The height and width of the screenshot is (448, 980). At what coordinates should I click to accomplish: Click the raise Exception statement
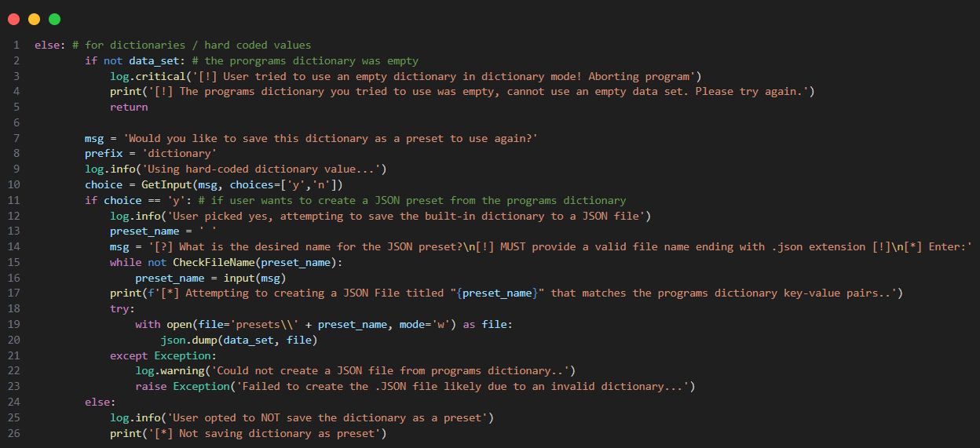pyautogui.click(x=415, y=387)
